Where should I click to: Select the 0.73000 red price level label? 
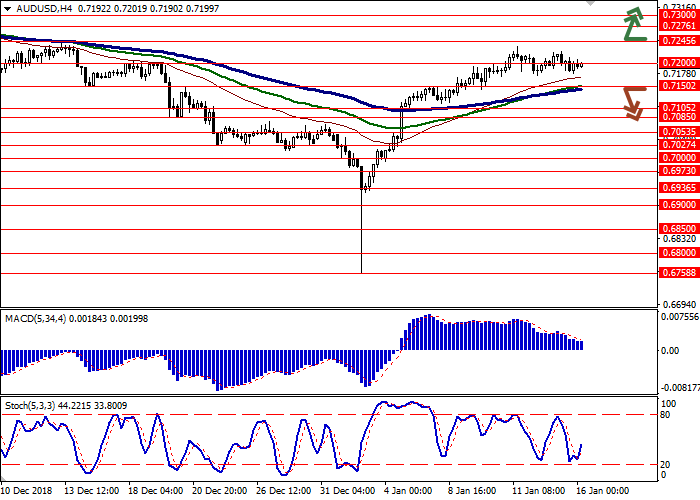tap(679, 16)
